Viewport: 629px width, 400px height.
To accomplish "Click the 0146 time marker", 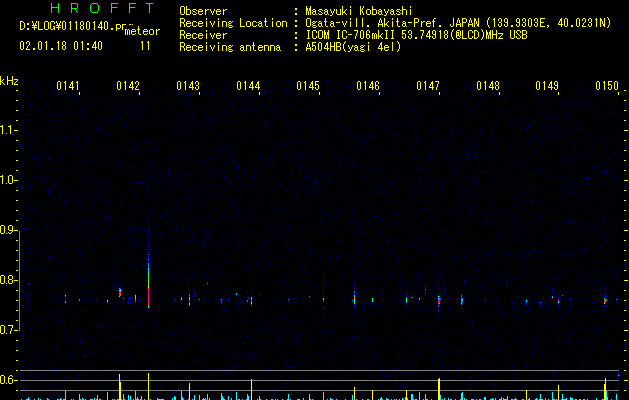I will click(x=368, y=86).
